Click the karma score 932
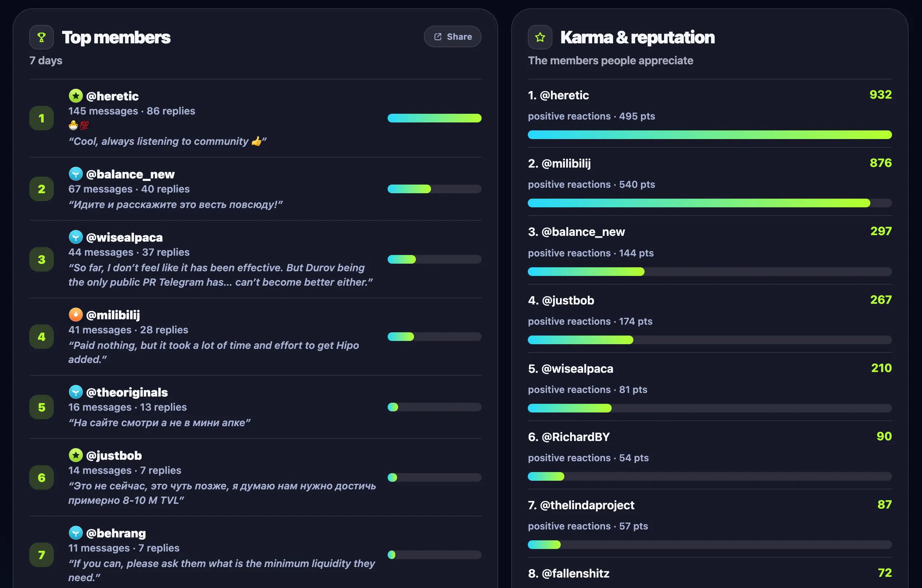 click(880, 95)
